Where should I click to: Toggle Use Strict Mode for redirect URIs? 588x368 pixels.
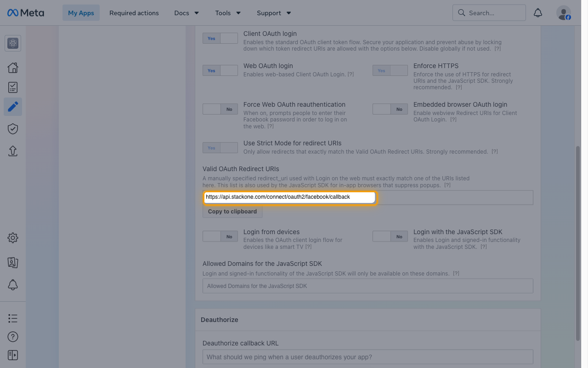coord(220,148)
